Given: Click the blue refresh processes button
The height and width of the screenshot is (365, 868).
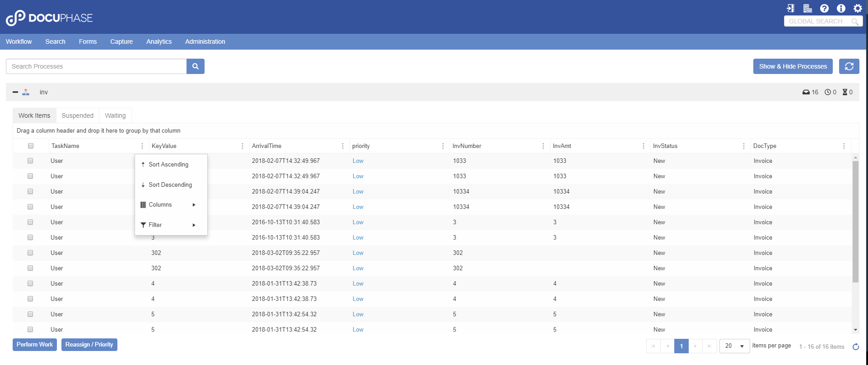Looking at the screenshot, I should point(849,66).
